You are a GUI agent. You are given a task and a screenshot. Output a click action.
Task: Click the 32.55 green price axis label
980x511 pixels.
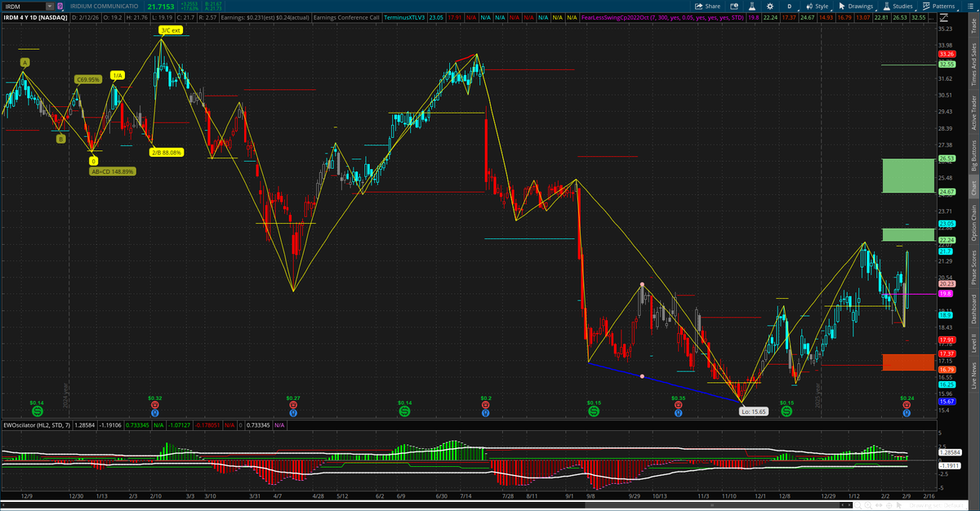[947, 63]
